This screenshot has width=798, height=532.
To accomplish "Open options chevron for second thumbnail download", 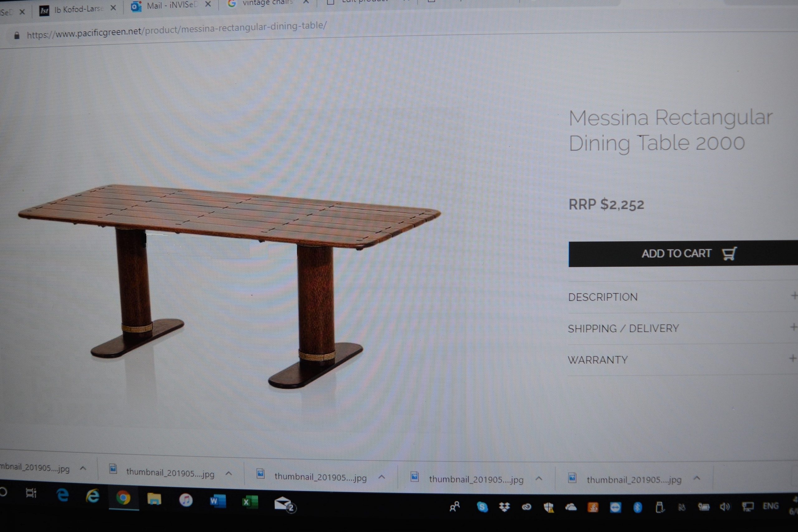I will (229, 473).
